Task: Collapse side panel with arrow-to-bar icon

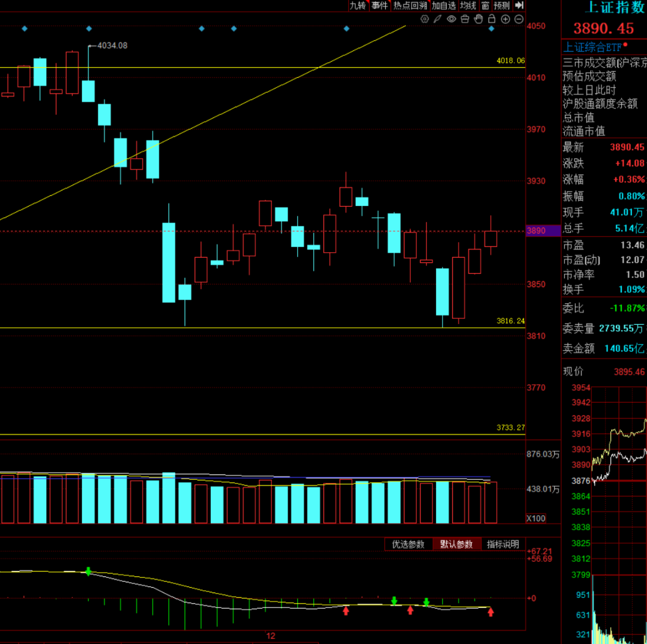Action: click(519, 5)
